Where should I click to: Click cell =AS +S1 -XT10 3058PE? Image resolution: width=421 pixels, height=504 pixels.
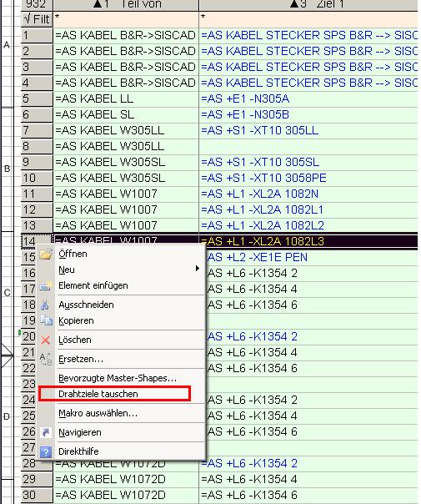(308, 178)
